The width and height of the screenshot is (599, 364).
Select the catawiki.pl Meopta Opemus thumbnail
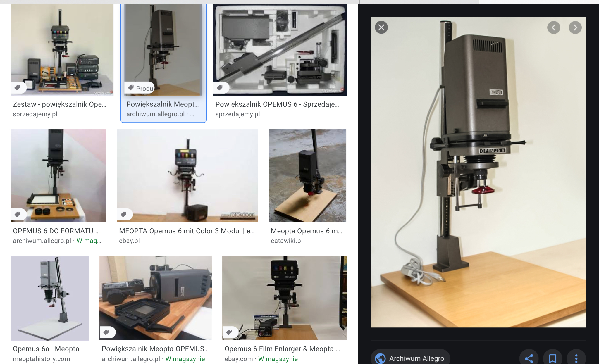click(307, 175)
